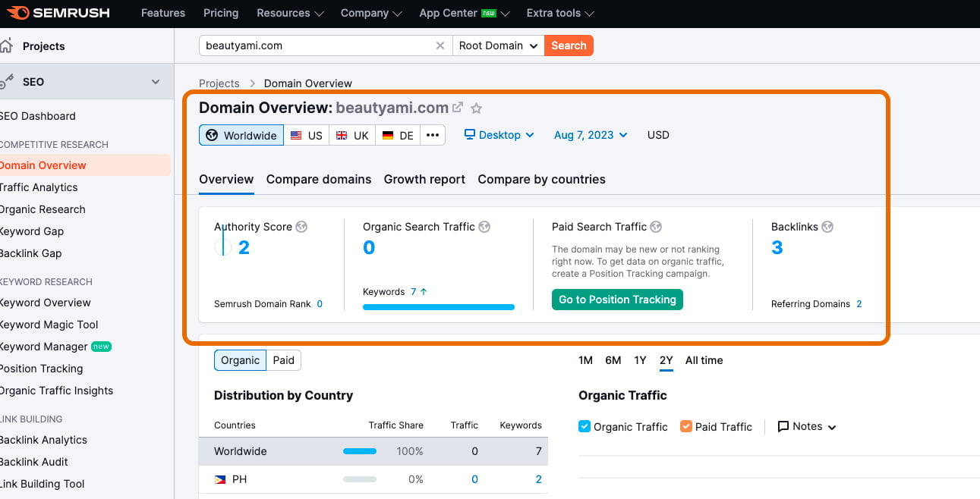Set chart range to 1M
Screen dimensions: 980x499
585,360
